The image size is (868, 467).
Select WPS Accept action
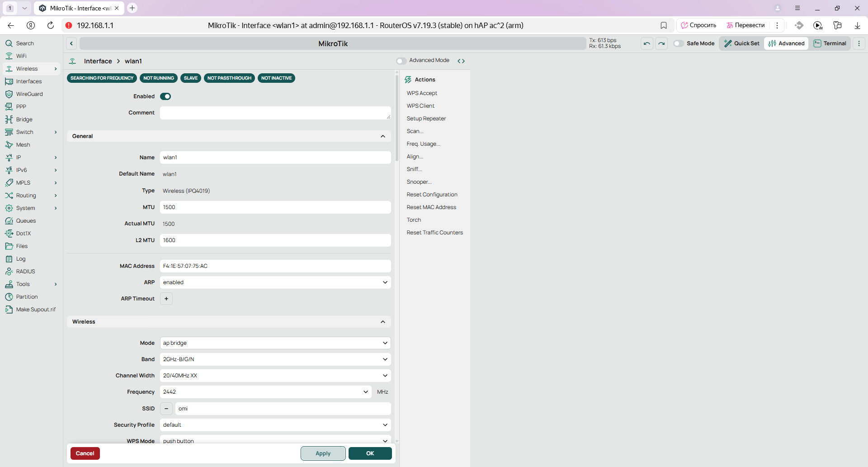pyautogui.click(x=422, y=93)
